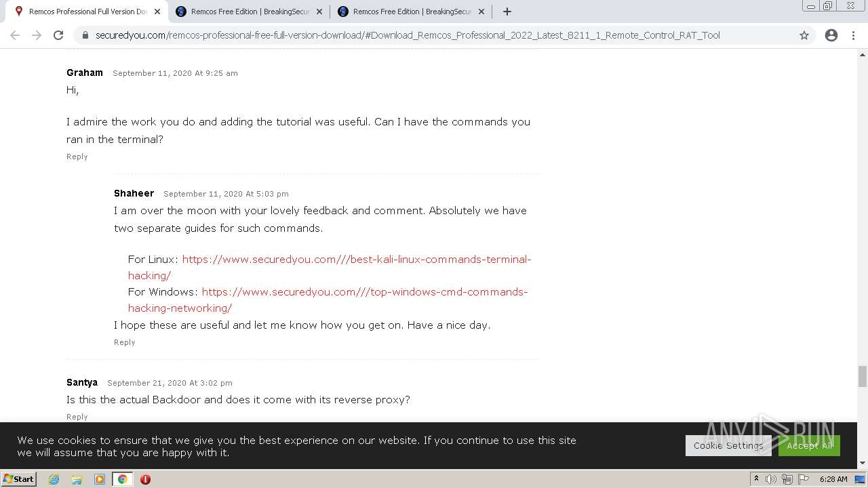Restore down the Chrome window
Image resolution: width=868 pixels, height=488 pixels.
[x=828, y=5]
